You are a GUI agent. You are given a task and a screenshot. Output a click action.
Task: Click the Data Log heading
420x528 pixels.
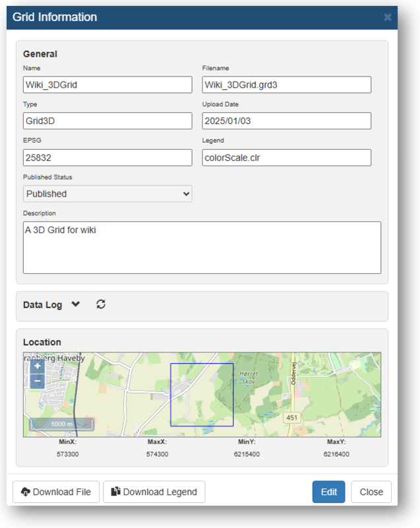coord(42,305)
